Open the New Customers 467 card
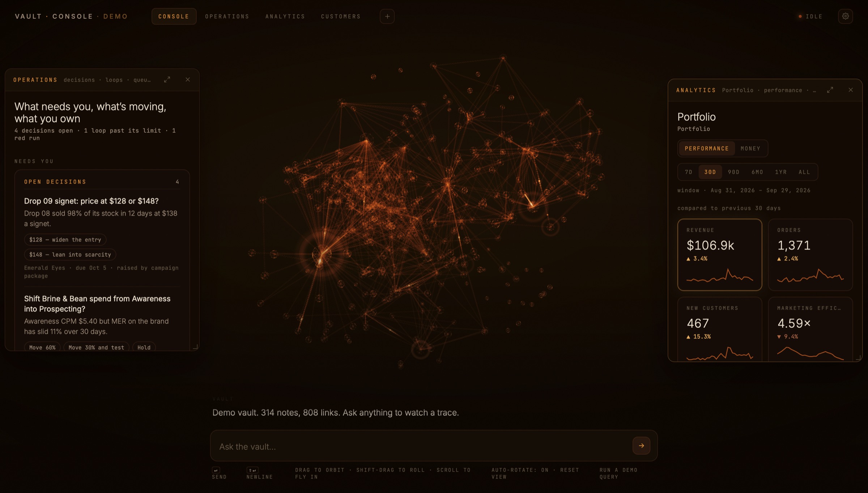The width and height of the screenshot is (868, 493). 720,329
